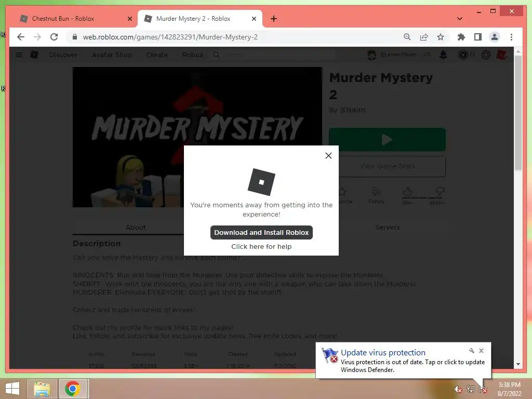
Task: Open Chrome extensions puzzle icon
Action: [x=461, y=37]
